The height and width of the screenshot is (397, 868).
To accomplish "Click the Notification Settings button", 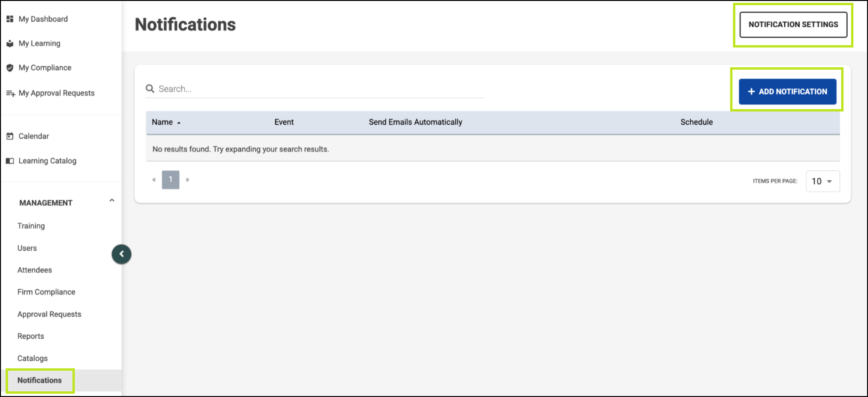I will [x=793, y=24].
